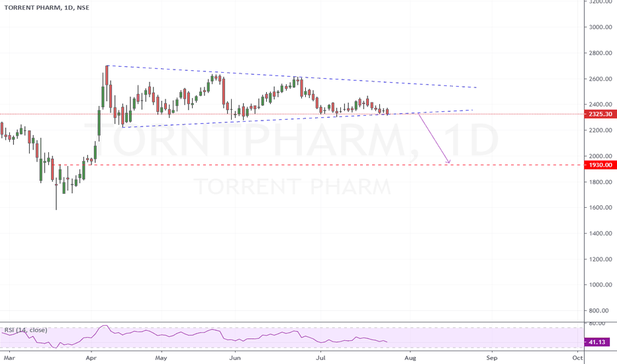The image size is (617, 364).
Task: Click the TORRENT PHARM, 1D, NSE title
Action: click(x=47, y=7)
